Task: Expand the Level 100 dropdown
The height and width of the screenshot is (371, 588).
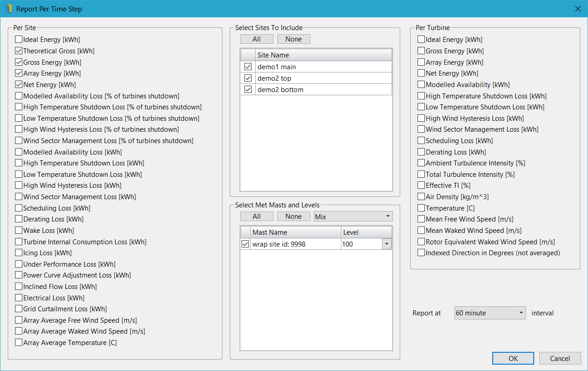Action: point(387,244)
